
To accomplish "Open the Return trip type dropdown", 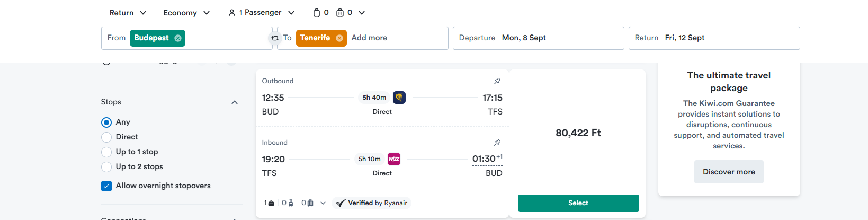I will click(128, 13).
